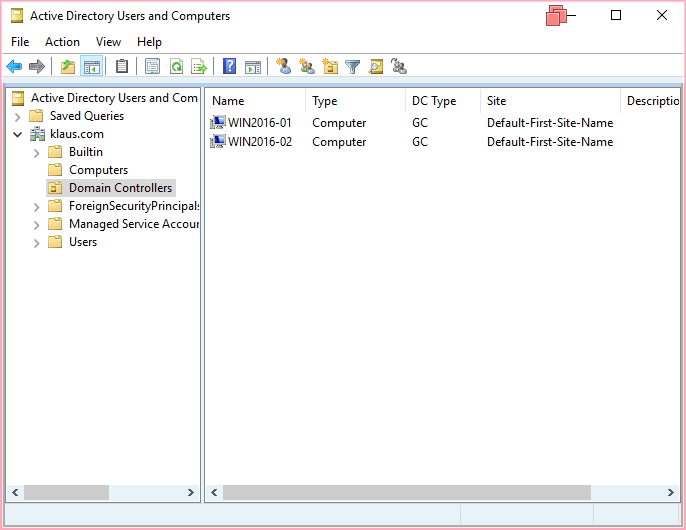Collapse the klaus.com domain node
Screen dimensions: 686x530
click(18, 134)
